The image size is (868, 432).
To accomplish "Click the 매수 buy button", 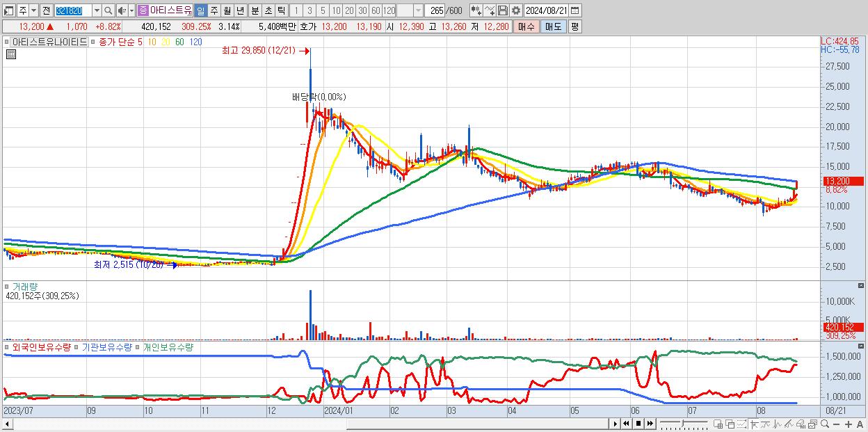I will click(x=527, y=26).
